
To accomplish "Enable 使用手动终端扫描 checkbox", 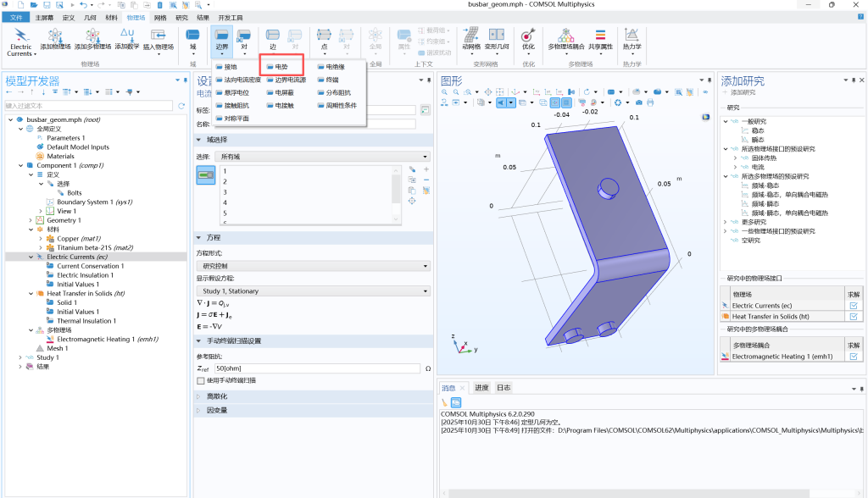I will [x=201, y=381].
